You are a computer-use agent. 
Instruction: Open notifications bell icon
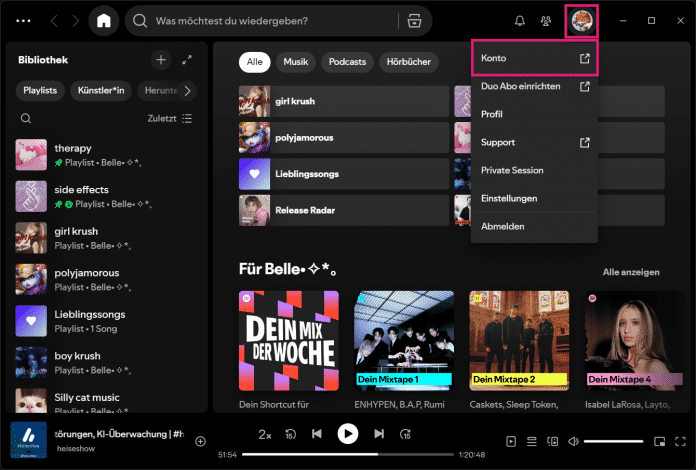[x=520, y=21]
